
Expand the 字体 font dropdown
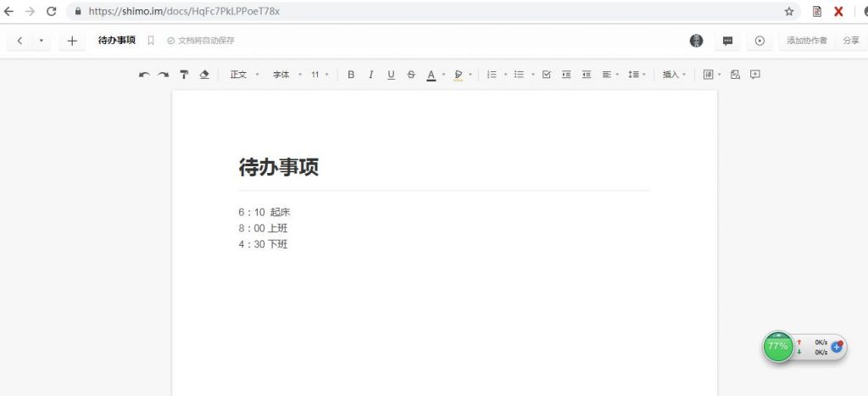(287, 75)
